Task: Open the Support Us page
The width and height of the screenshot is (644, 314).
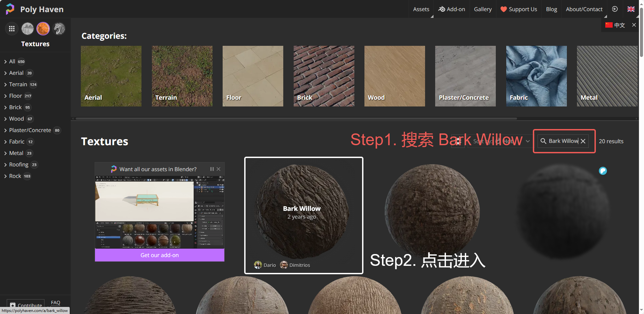Action: 519,9
